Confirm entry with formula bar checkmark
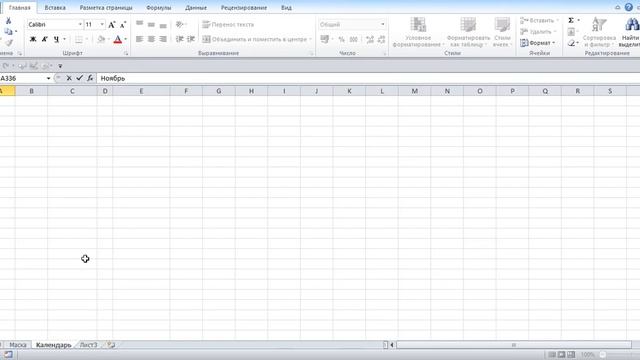The height and width of the screenshot is (360, 640). 80,78
